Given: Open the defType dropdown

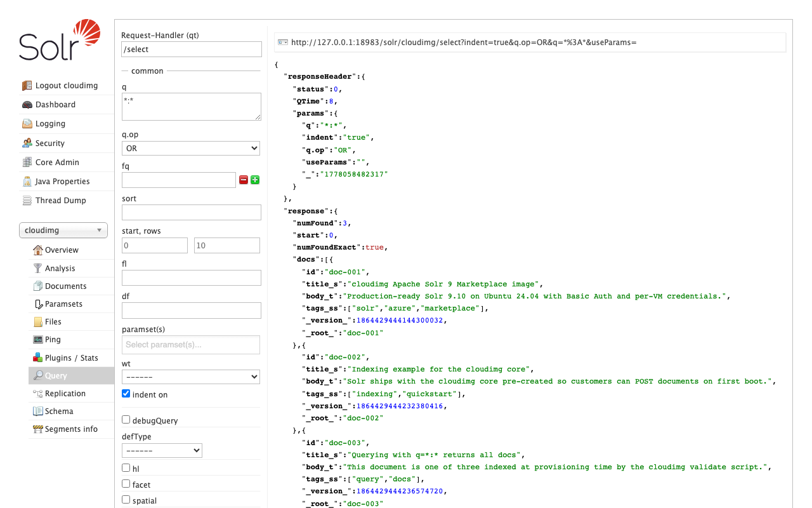Looking at the screenshot, I should [x=162, y=450].
